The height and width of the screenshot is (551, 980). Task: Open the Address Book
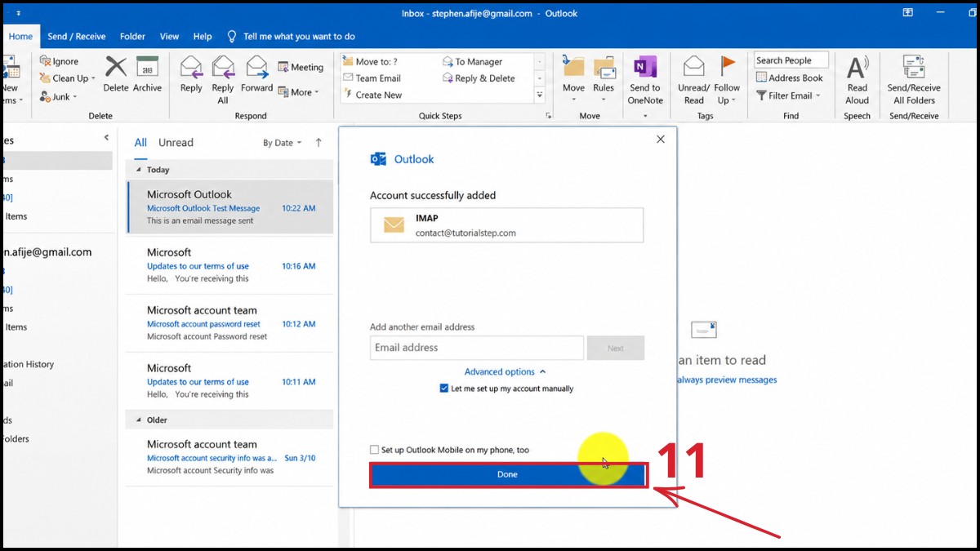coord(789,78)
